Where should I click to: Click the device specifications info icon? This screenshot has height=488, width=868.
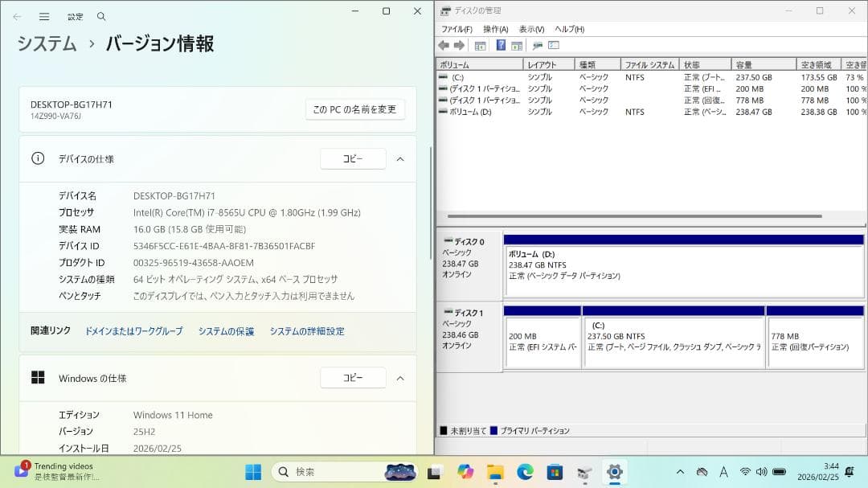click(x=38, y=158)
